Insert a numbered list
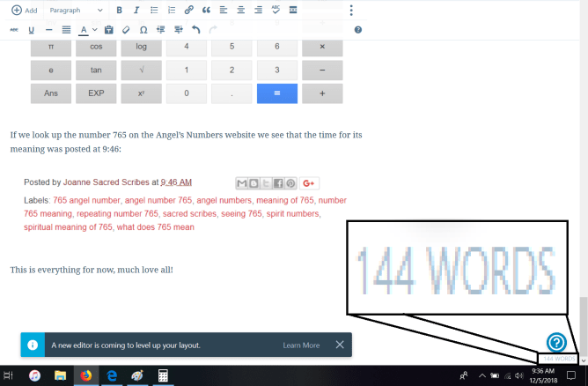 tap(172, 11)
